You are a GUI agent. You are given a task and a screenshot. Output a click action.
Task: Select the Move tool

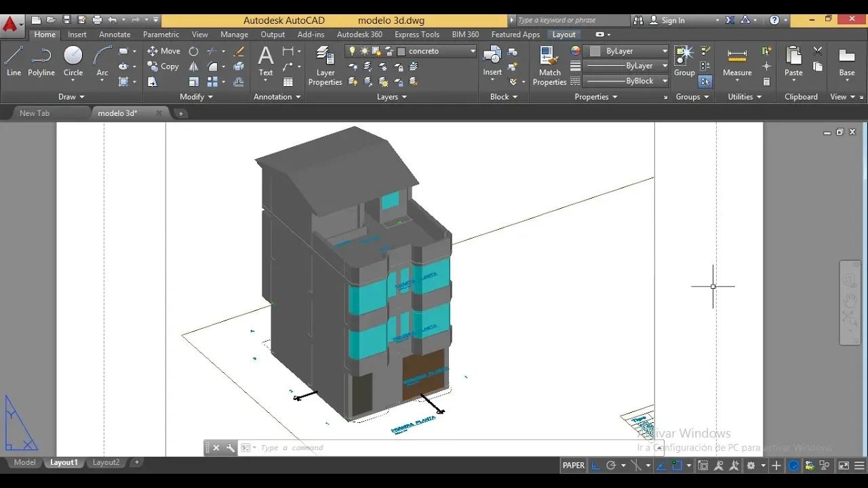(x=163, y=50)
